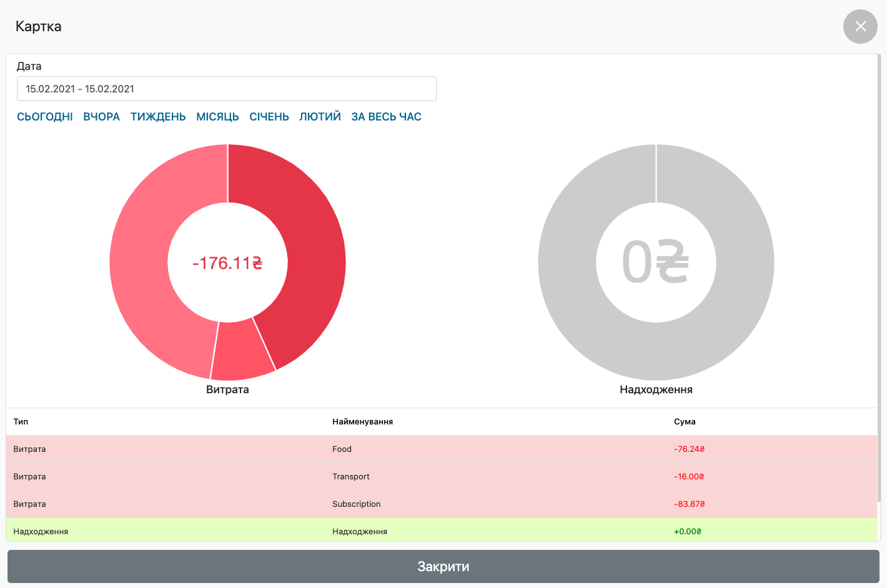Filter by ТИЖДЕНЬ period
Viewport: 887px width, 588px height.
tap(158, 117)
